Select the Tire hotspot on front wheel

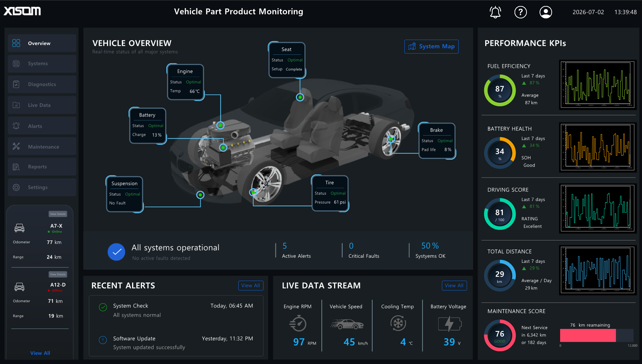point(253,192)
